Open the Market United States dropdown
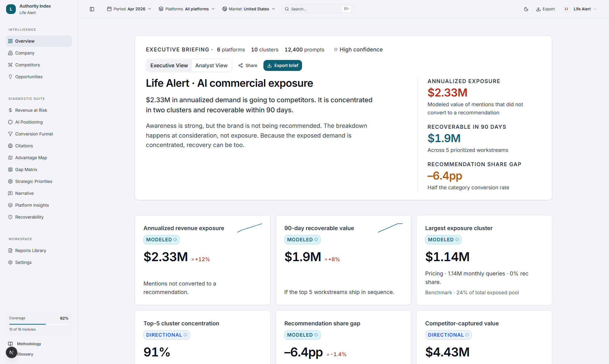The height and width of the screenshot is (364, 609). tap(249, 9)
